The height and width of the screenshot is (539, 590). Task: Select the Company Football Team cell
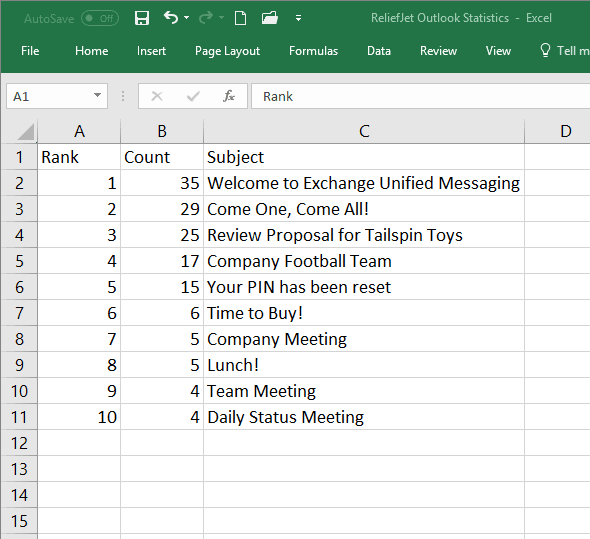point(364,261)
